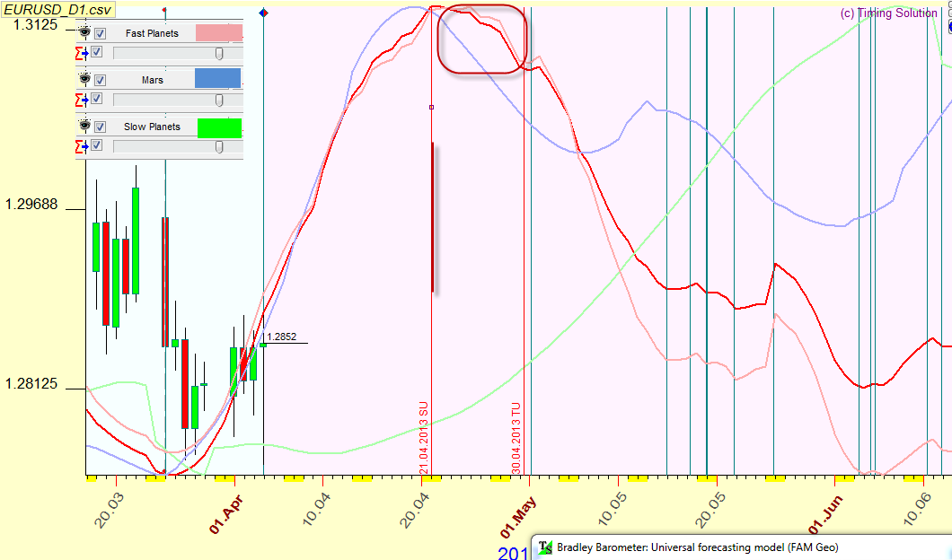
Task: Click the Fast Planets weight slider handle
Action: 219,54
